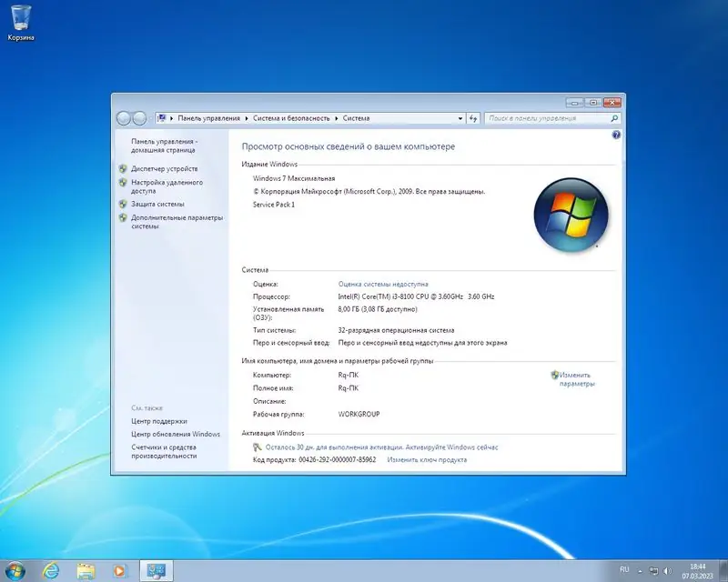Close the System window
Image resolution: width=728 pixels, height=582 pixels.
[x=612, y=103]
